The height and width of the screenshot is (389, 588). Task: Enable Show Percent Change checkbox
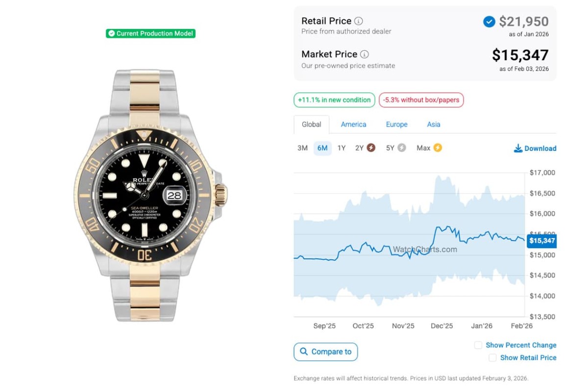point(478,345)
